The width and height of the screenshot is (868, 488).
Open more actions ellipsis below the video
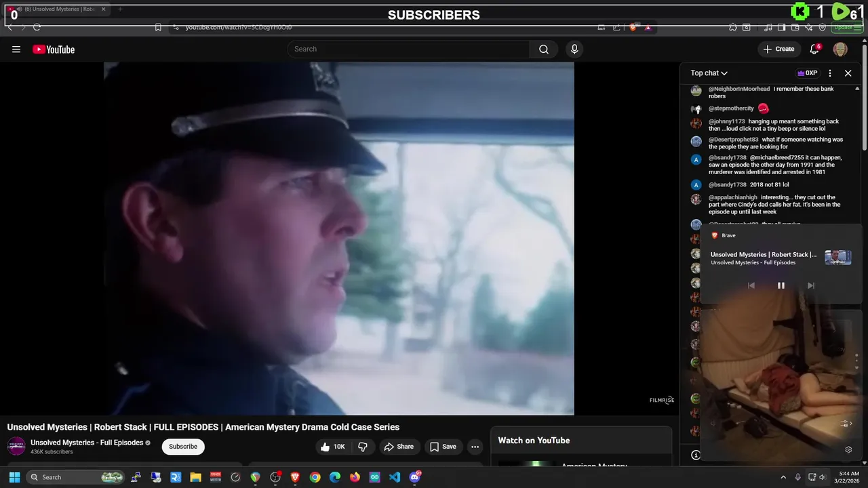(475, 447)
